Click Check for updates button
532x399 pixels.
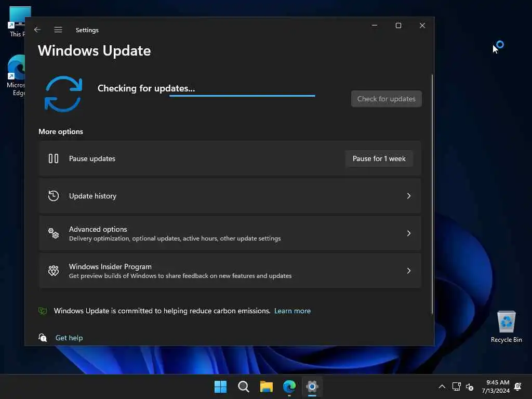point(387,99)
